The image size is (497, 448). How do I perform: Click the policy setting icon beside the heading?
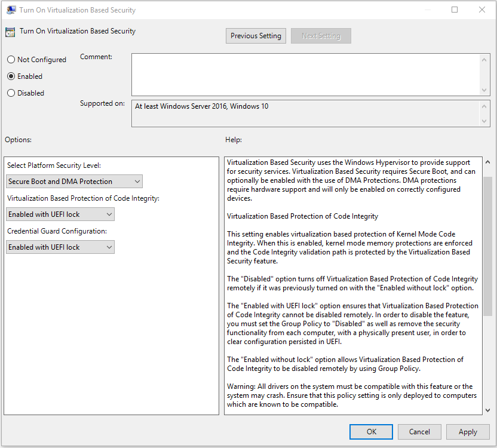point(10,32)
